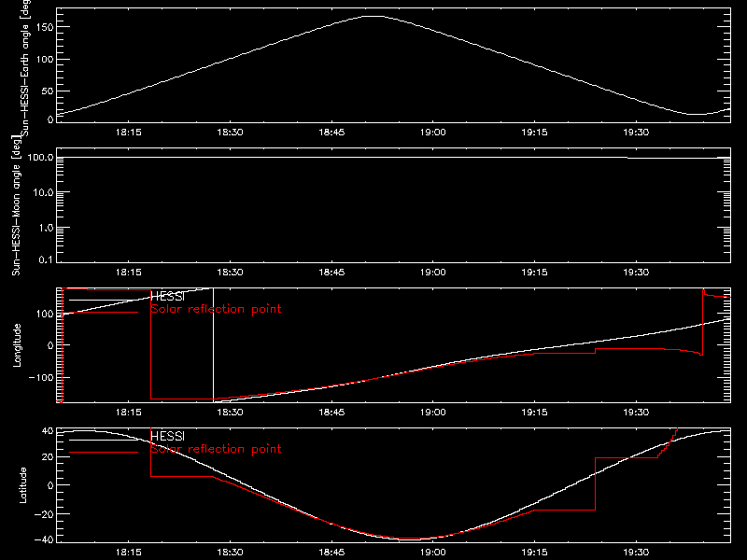Click '19:15' time label under Moon angle plot

click(x=534, y=273)
